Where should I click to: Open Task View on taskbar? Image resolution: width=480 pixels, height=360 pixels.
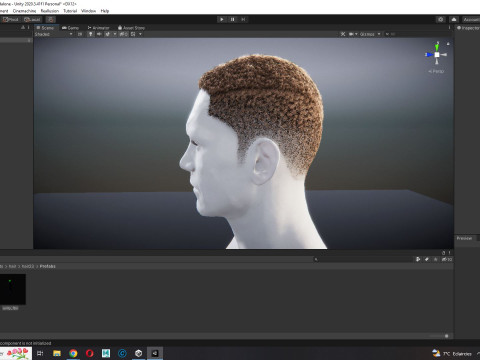click(x=40, y=353)
